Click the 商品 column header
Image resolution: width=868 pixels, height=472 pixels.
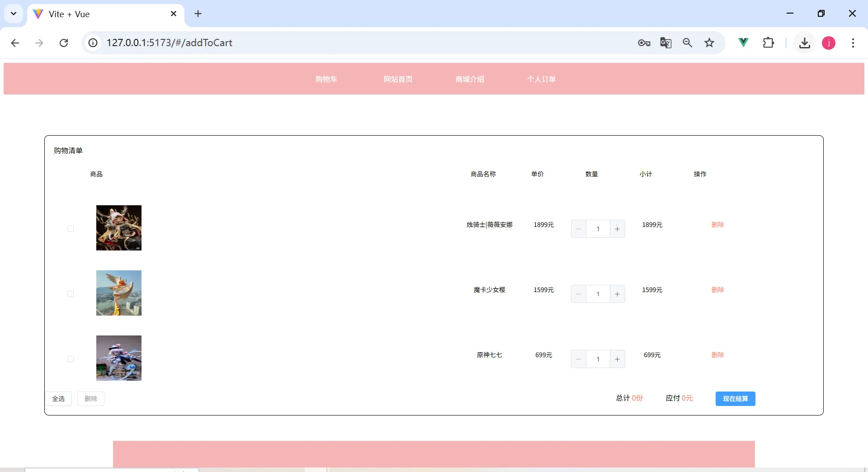[x=96, y=174]
